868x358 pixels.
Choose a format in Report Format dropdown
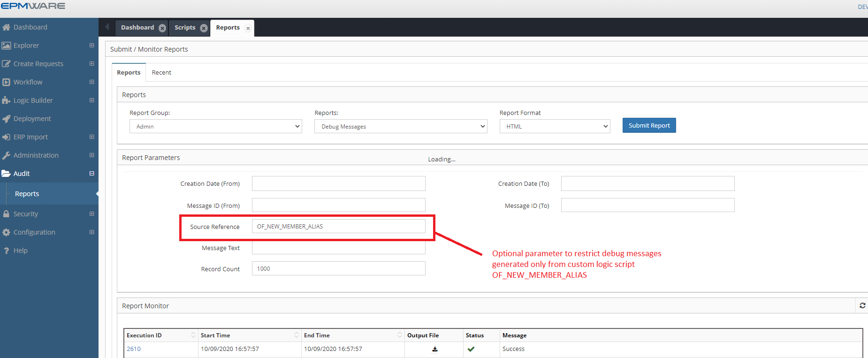pyautogui.click(x=555, y=126)
